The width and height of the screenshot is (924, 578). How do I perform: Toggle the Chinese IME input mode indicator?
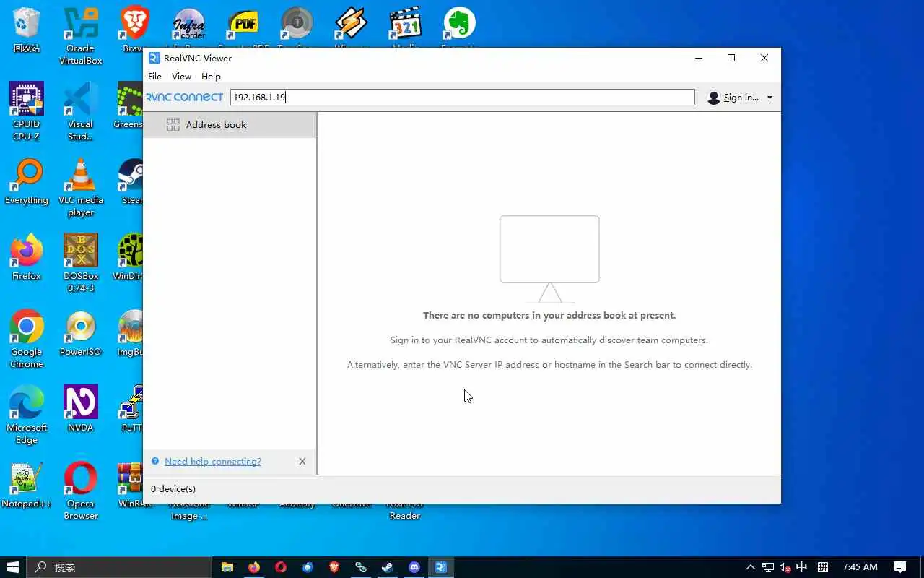[x=801, y=567]
